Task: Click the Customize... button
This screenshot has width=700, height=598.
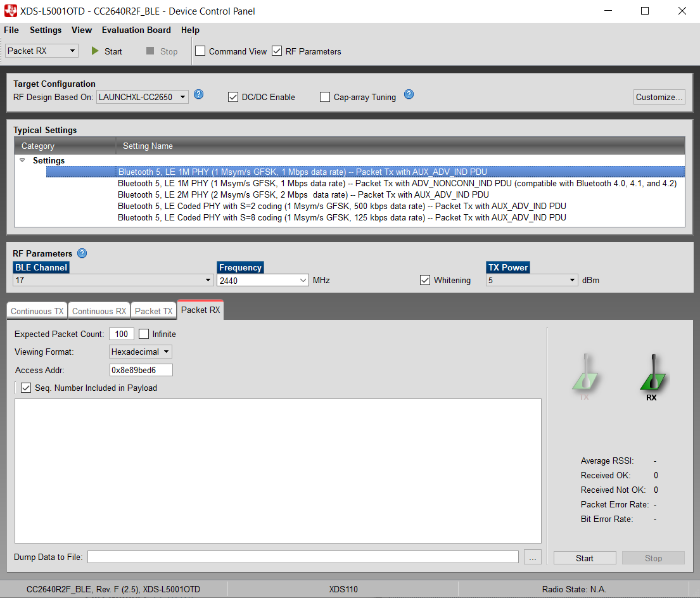Action: click(x=659, y=97)
